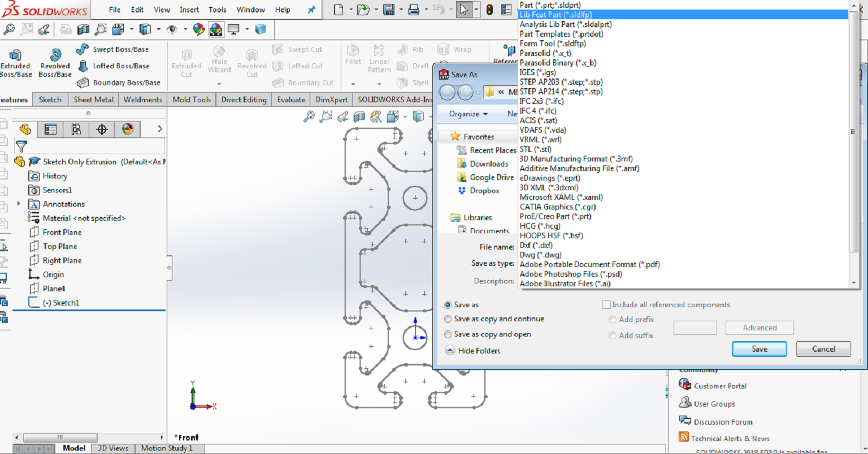This screenshot has height=454, width=868.
Task: Open dropdown arrow beside Save icon
Action: click(401, 10)
